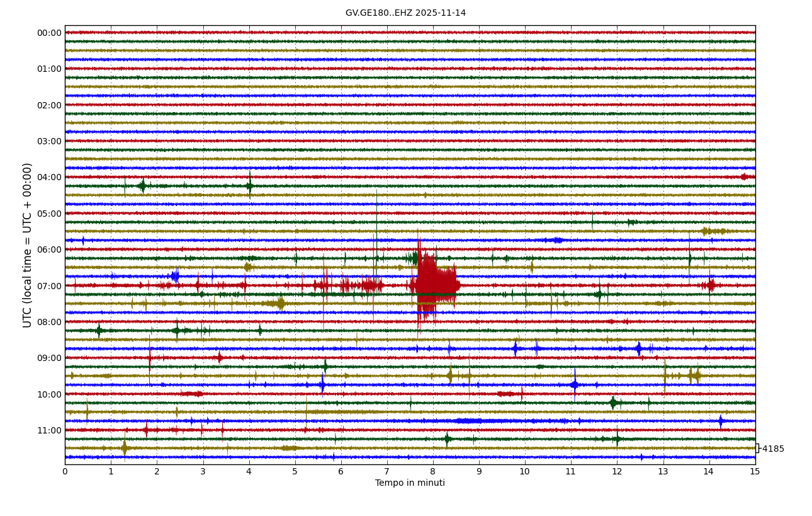Click the 06:00 hour label on y-axis
The image size is (812, 516).
[49, 249]
